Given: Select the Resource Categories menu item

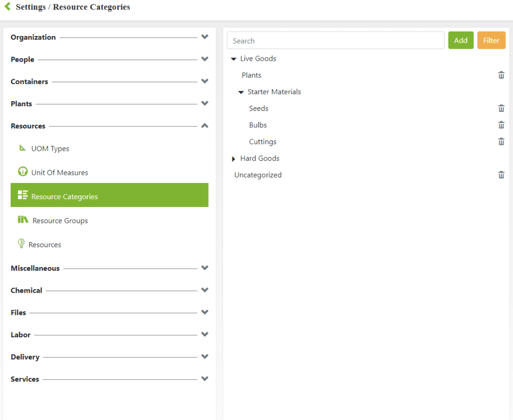Looking at the screenshot, I should coord(109,195).
